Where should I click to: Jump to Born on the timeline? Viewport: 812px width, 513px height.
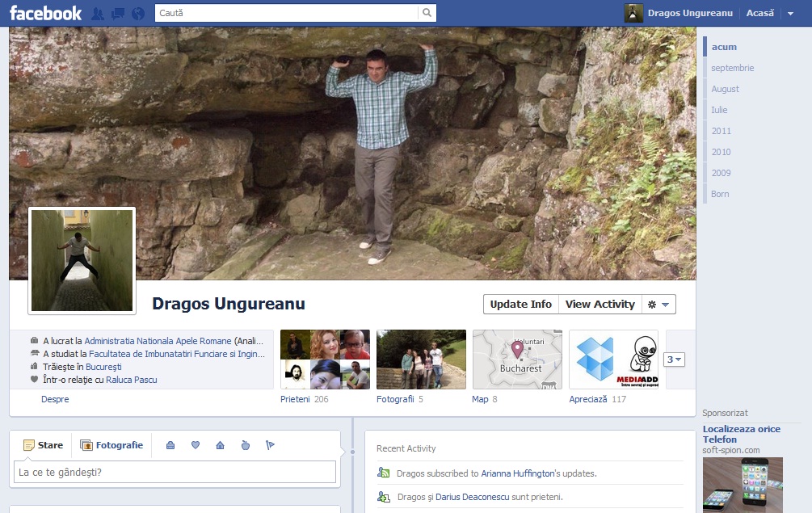(720, 194)
